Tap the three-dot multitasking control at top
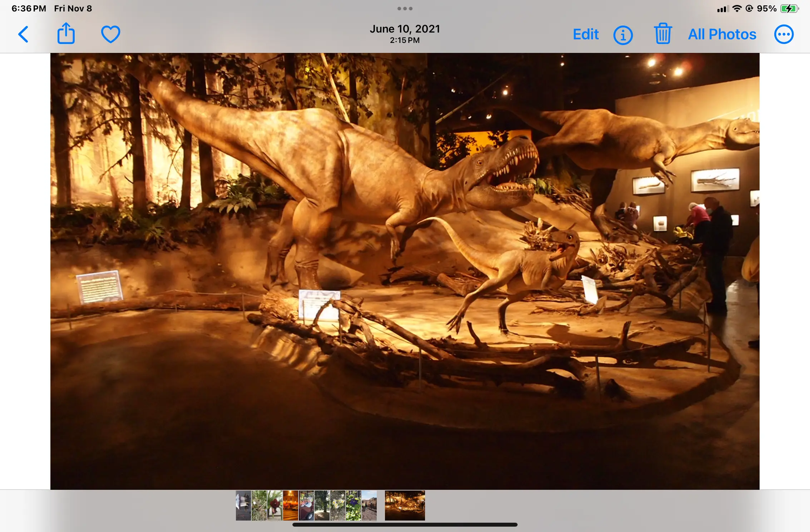 [x=405, y=9]
